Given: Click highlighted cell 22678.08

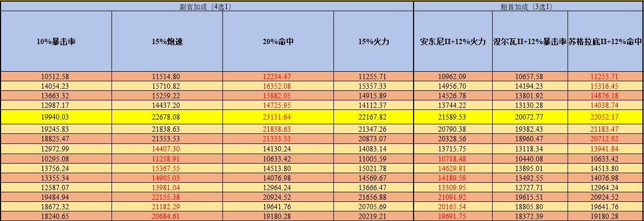Looking at the screenshot, I should coord(167,117).
